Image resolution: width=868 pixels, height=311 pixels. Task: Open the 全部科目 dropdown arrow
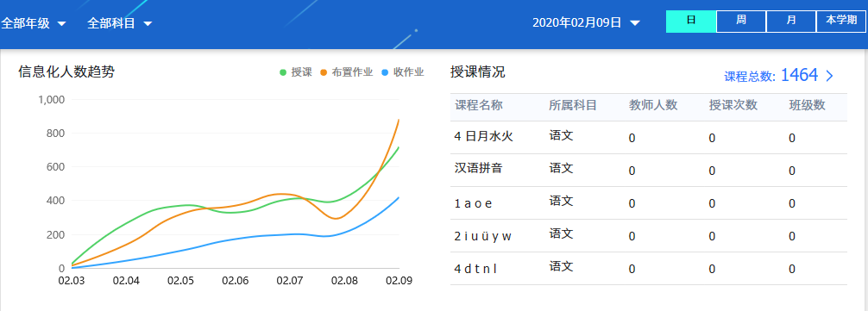148,24
